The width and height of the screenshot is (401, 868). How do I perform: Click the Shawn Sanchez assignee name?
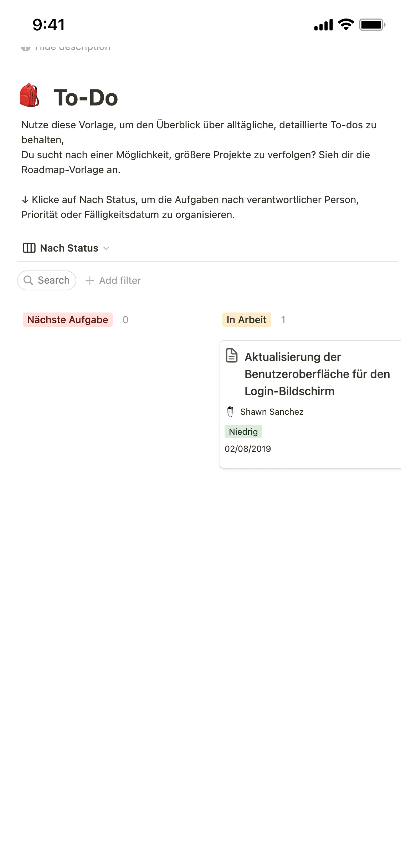tap(272, 412)
